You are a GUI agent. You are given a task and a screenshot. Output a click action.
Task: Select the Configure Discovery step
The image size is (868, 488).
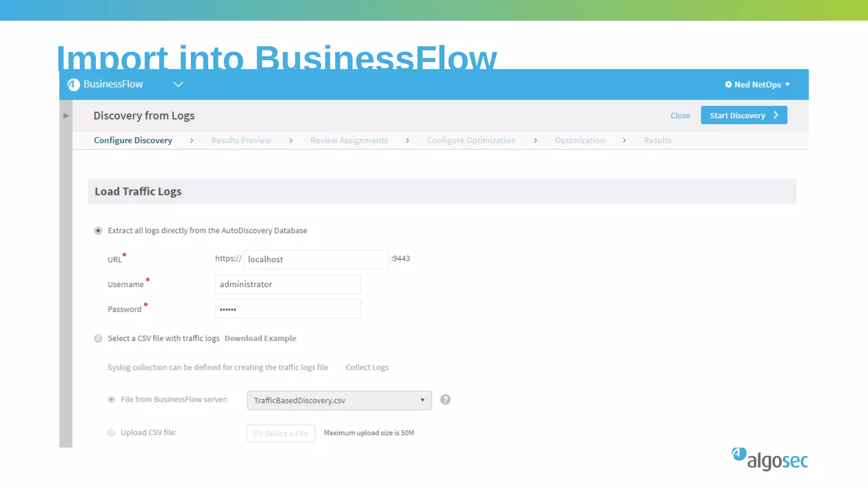click(x=133, y=140)
